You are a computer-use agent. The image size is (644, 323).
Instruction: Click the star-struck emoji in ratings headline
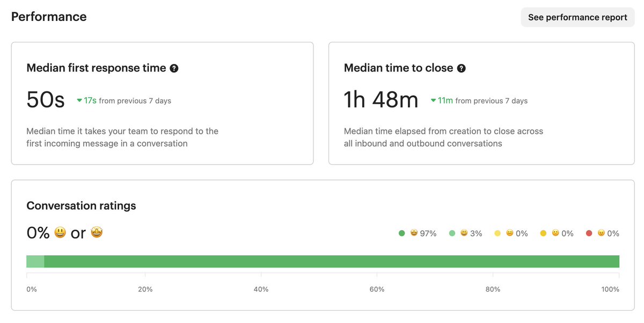click(x=97, y=232)
